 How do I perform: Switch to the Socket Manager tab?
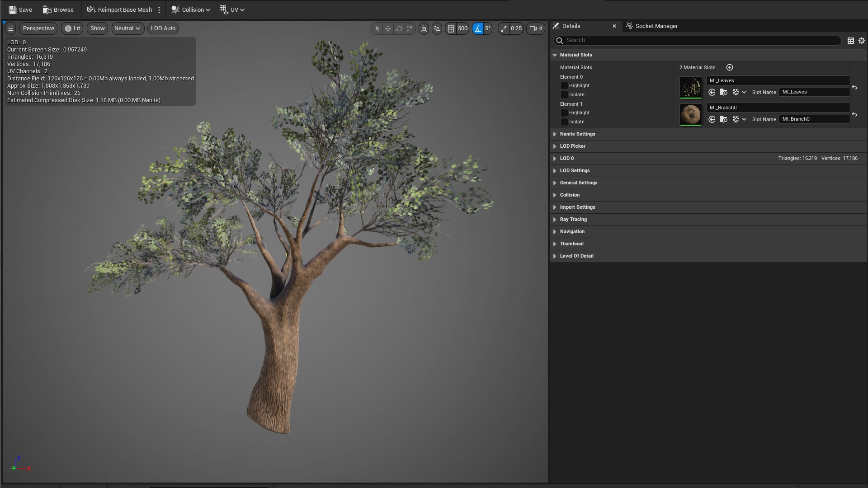[656, 26]
